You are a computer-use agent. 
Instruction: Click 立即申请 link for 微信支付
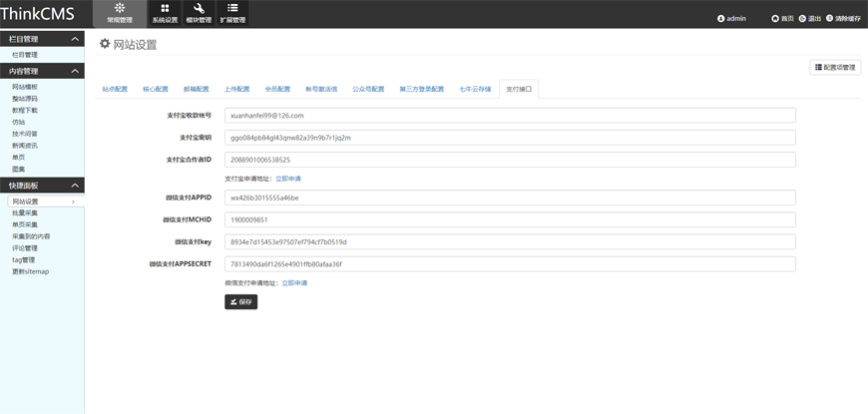point(294,283)
